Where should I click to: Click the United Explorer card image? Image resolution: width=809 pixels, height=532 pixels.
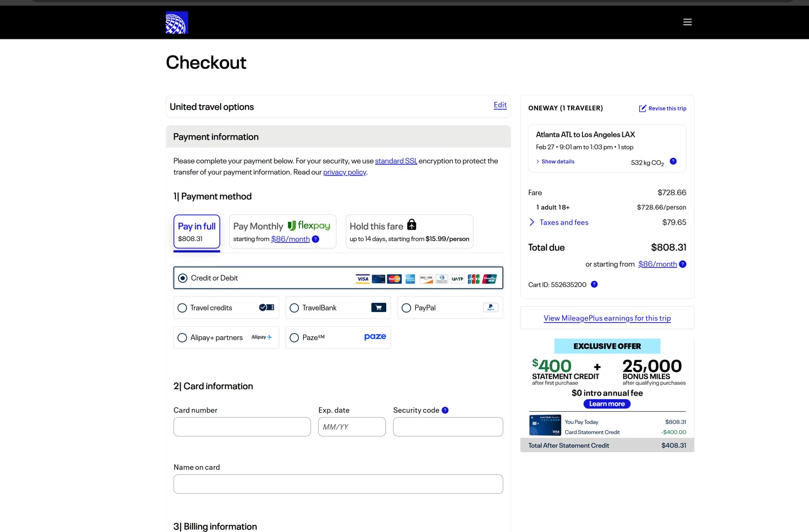tap(545, 425)
